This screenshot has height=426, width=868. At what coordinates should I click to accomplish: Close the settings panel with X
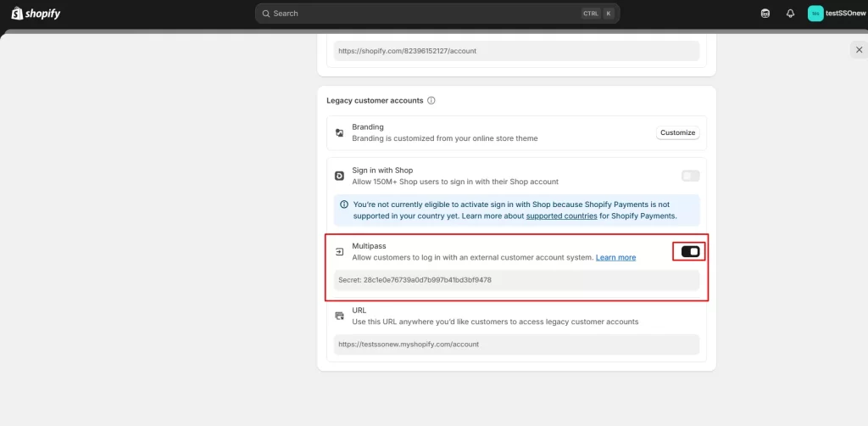(860, 50)
